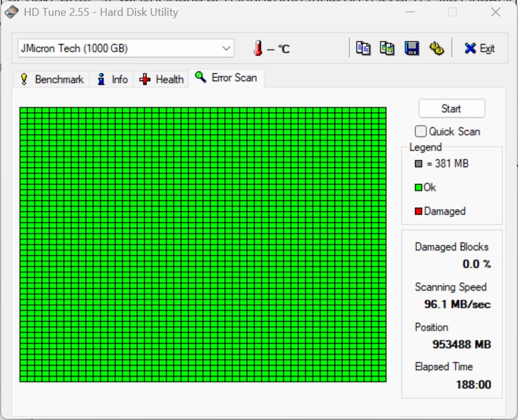Click the '188:00' elapsed time value
518x420 pixels.
pyautogui.click(x=473, y=384)
